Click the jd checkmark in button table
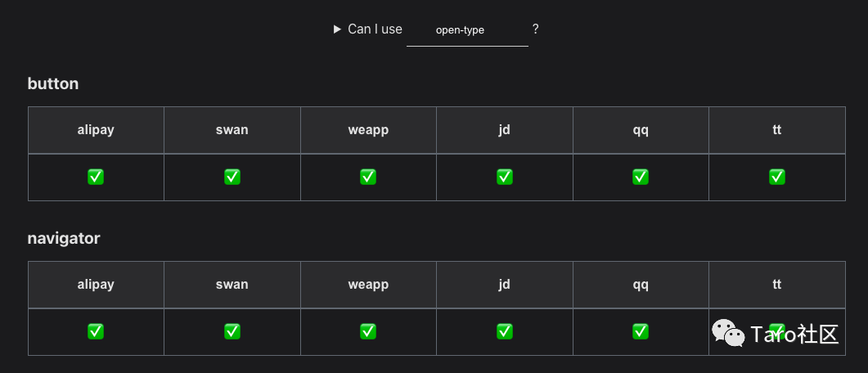Image resolution: width=868 pixels, height=373 pixels. 504,177
